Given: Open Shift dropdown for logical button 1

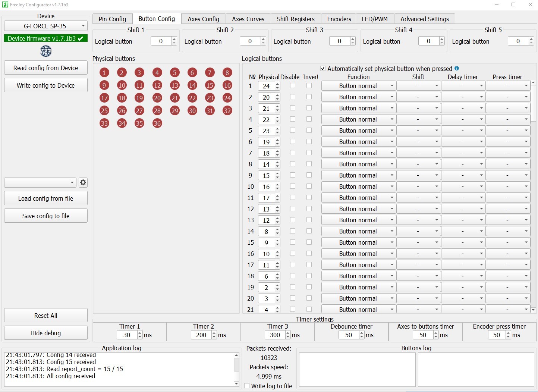Looking at the screenshot, I should tap(418, 86).
